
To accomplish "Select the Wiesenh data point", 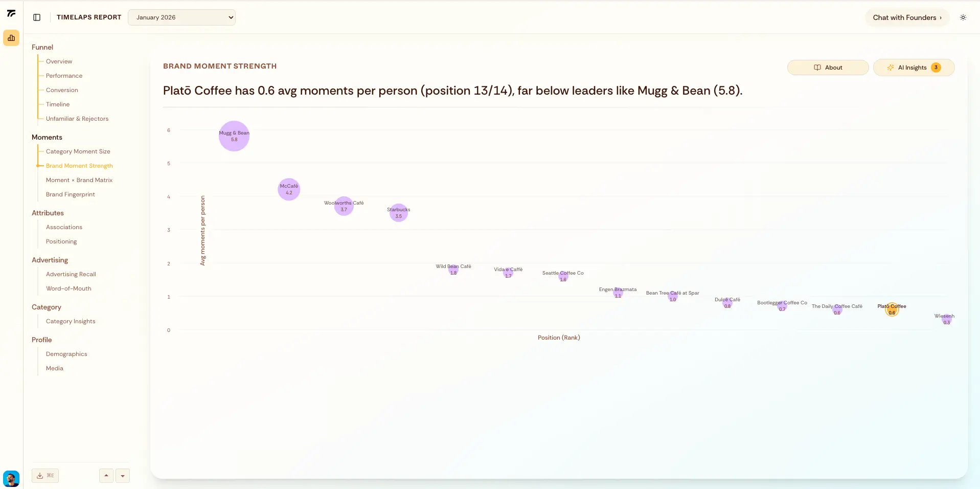I will coord(947,319).
